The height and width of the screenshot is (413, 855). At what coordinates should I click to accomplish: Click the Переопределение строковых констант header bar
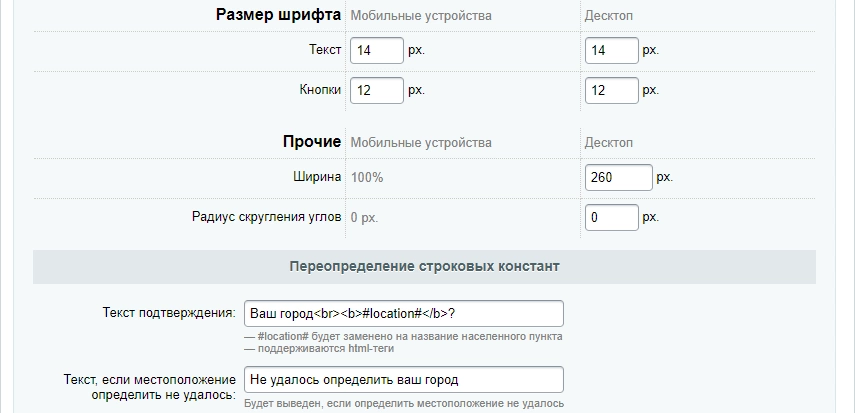pos(424,267)
